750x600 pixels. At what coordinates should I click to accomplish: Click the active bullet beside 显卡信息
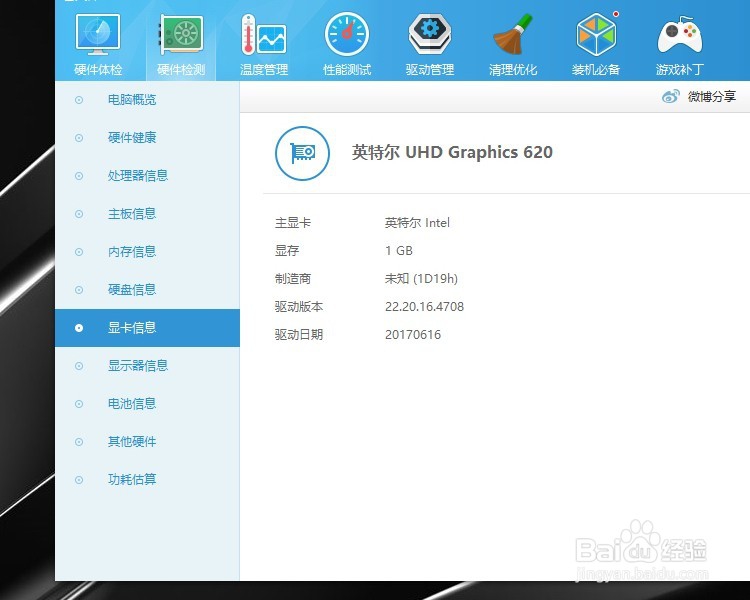[x=79, y=328]
